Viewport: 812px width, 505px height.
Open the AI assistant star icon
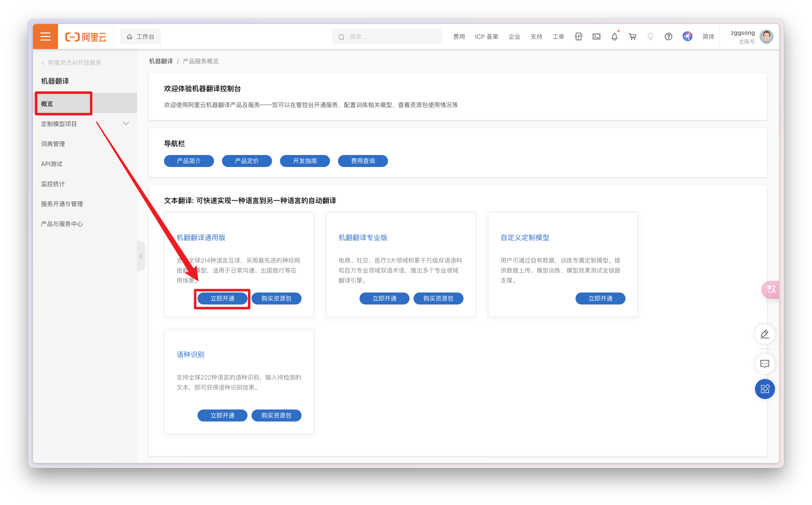[687, 36]
